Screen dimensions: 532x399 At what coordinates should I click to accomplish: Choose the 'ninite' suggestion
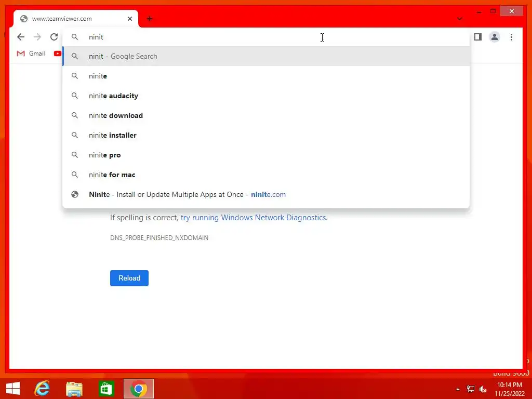(x=267, y=76)
